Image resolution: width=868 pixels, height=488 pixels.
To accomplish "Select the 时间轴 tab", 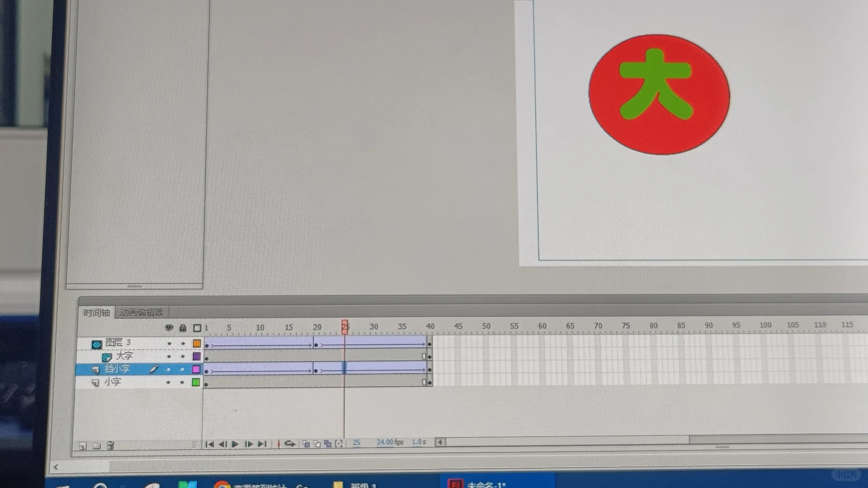I will point(96,313).
